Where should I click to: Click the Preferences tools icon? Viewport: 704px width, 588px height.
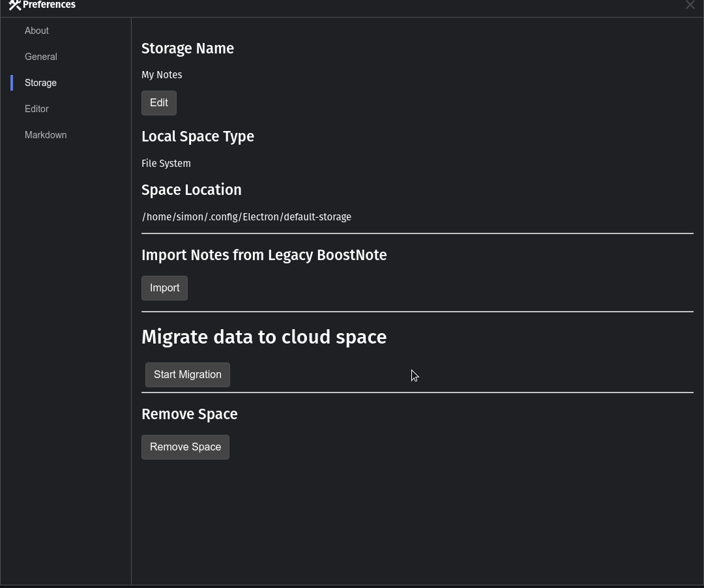click(15, 5)
